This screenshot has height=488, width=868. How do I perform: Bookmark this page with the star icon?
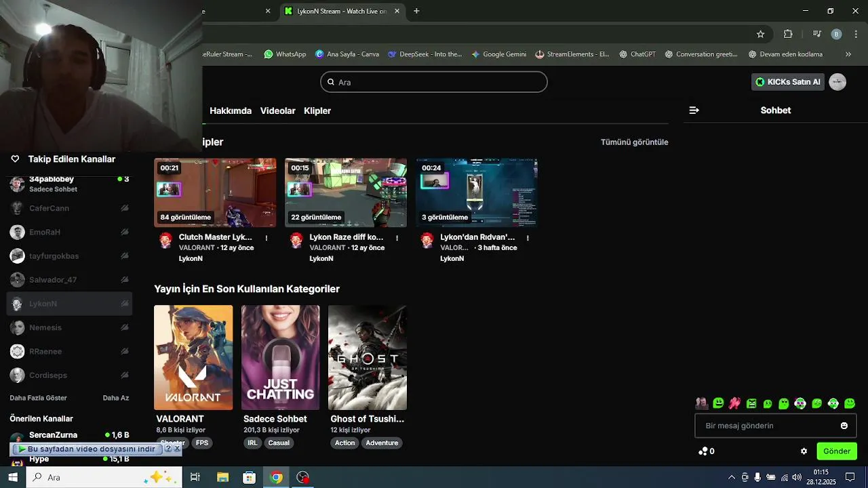[x=761, y=34]
